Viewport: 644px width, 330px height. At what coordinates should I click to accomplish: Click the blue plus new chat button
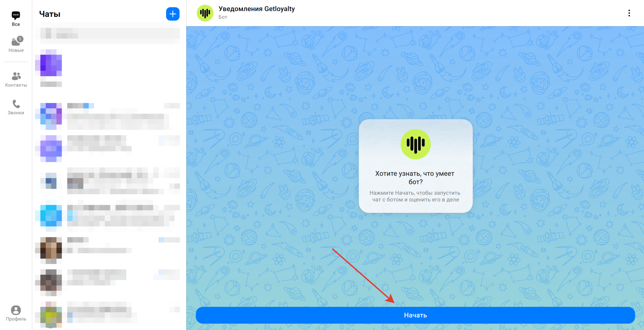[x=172, y=14]
